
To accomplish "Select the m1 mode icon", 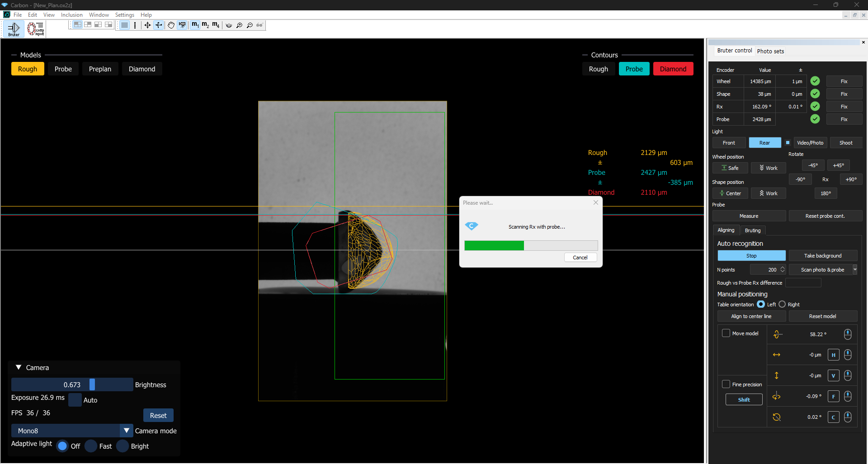I will (x=195, y=25).
